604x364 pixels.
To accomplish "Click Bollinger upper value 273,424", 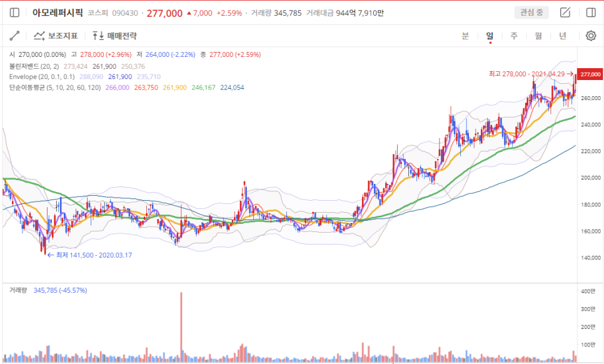I will pyautogui.click(x=76, y=66).
